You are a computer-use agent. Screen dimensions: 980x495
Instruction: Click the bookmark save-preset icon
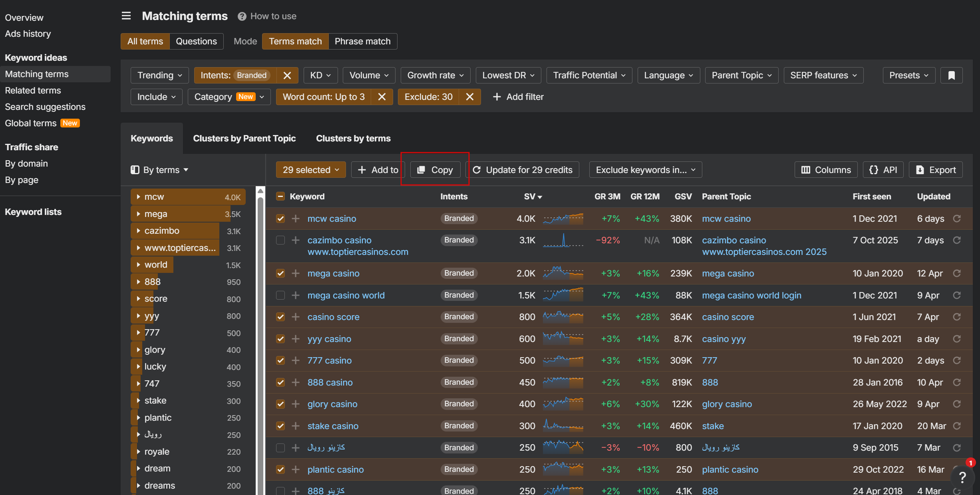951,76
